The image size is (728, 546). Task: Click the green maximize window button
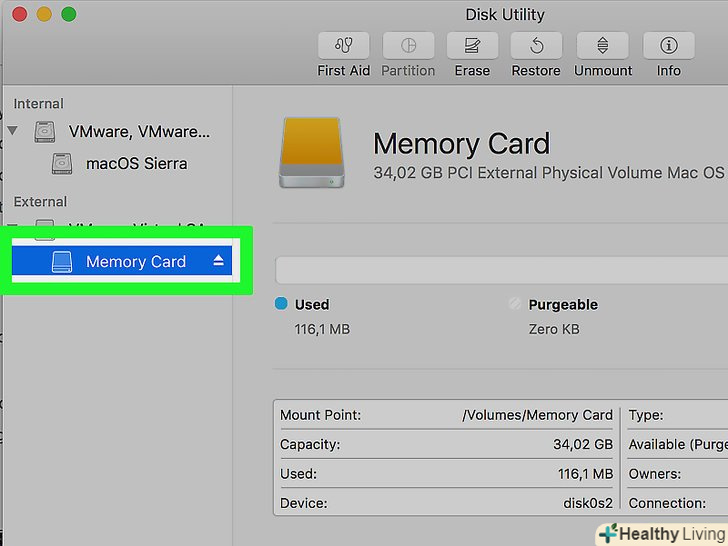click(68, 14)
